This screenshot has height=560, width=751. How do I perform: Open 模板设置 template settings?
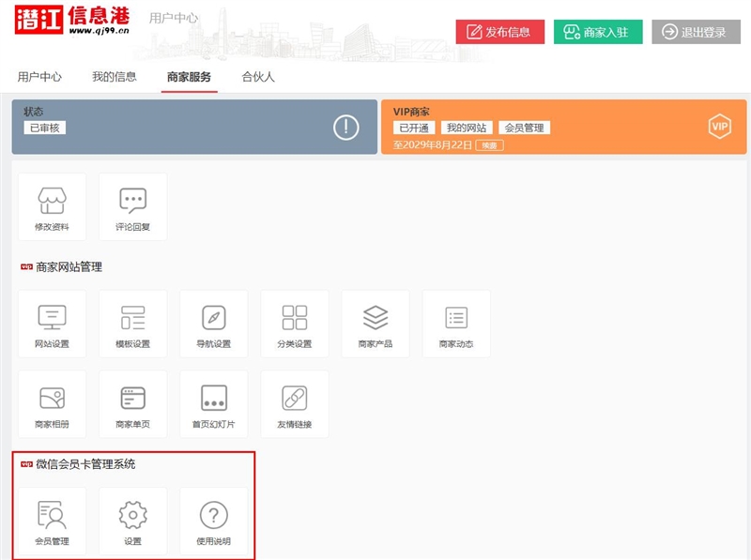[132, 324]
